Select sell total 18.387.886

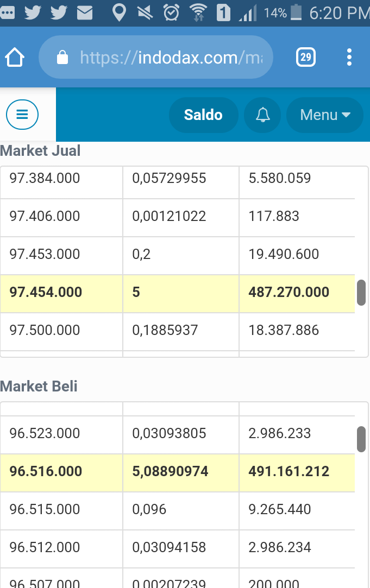coord(284,330)
